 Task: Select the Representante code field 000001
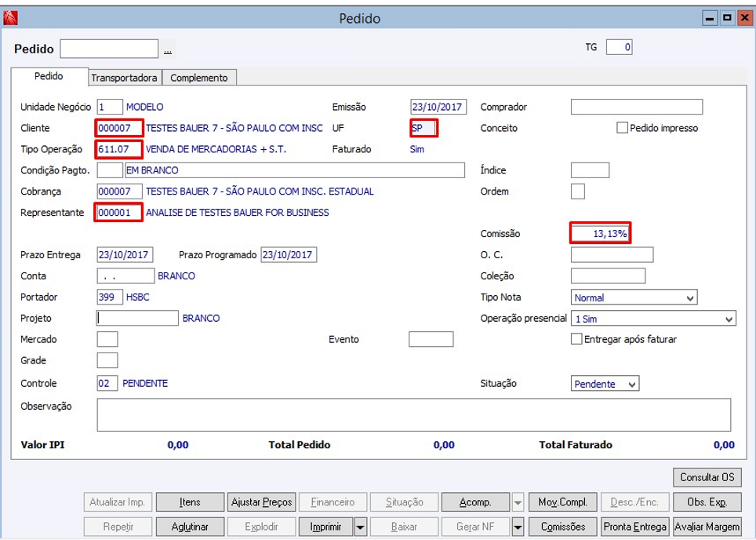click(118, 213)
